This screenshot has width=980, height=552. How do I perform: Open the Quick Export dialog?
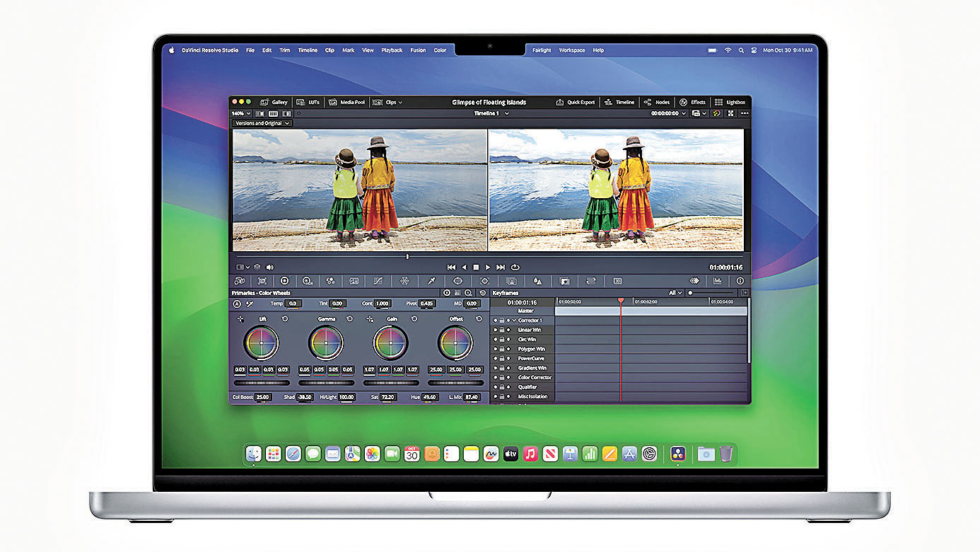575,102
